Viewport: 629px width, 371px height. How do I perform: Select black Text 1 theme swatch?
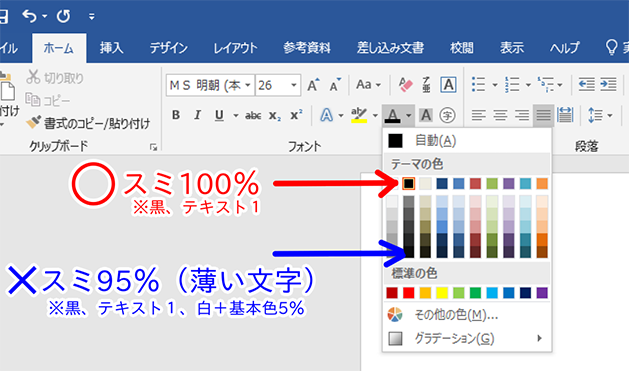pos(408,184)
